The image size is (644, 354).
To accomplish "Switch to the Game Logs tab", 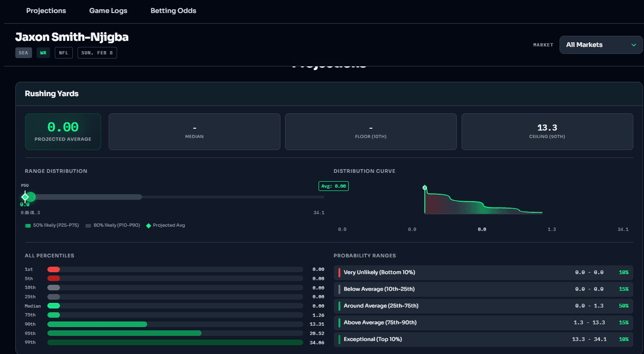I will (108, 10).
